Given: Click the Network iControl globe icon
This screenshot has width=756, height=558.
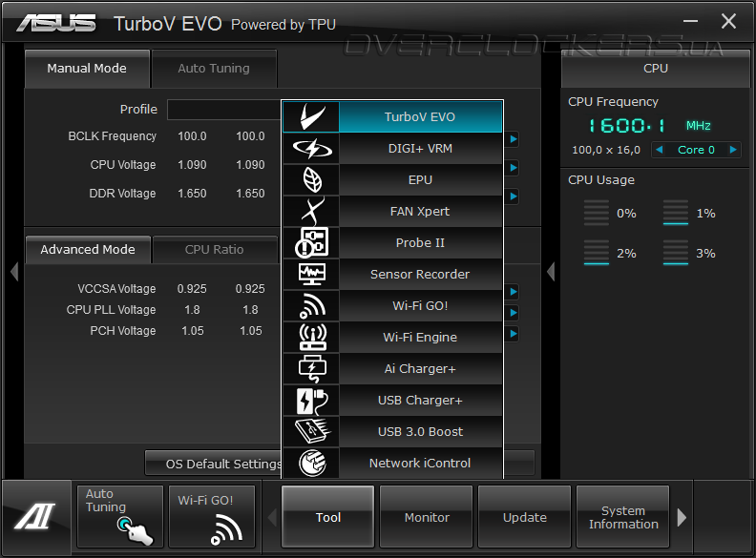Looking at the screenshot, I should pyautogui.click(x=311, y=463).
